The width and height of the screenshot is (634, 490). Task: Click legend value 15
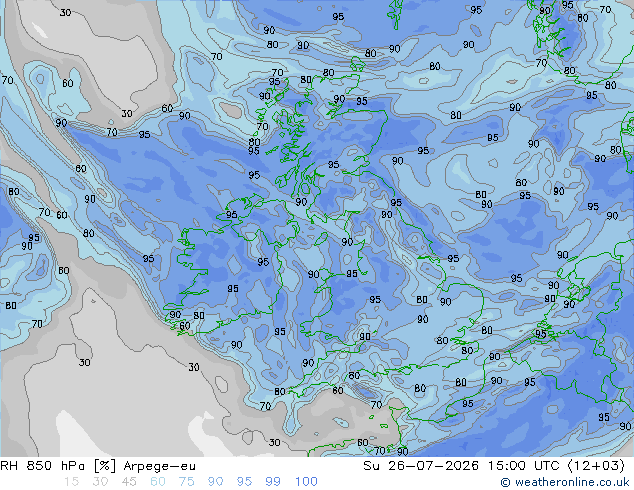click(71, 482)
